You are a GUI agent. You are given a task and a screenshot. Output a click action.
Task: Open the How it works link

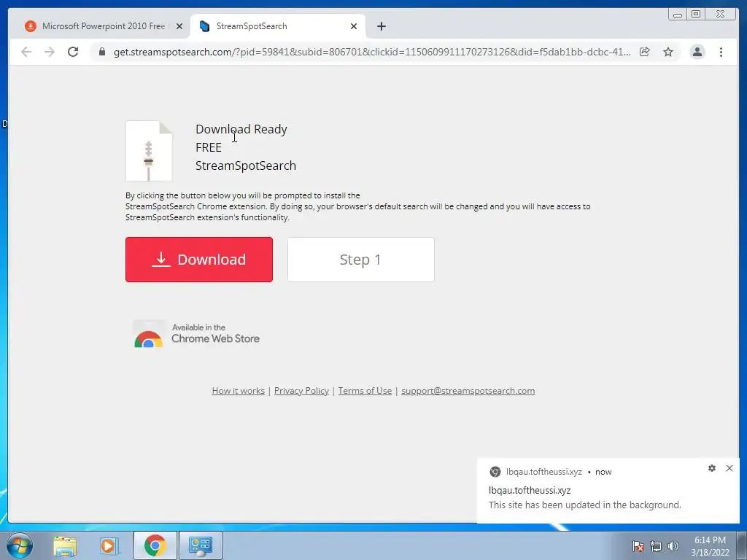click(x=239, y=391)
